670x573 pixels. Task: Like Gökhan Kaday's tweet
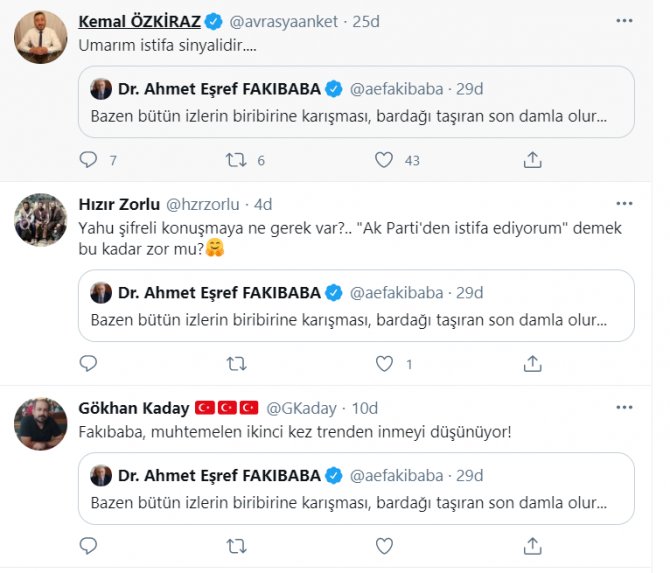383,546
